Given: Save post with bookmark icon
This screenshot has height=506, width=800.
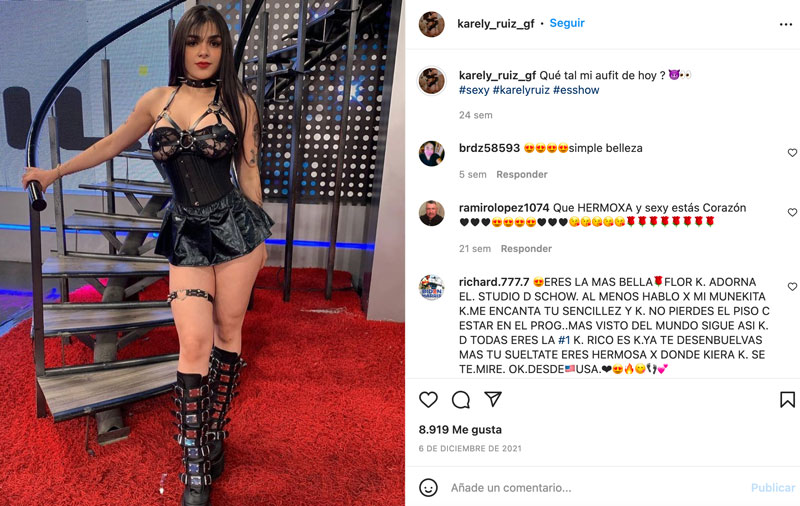Looking at the screenshot, I should (x=787, y=399).
